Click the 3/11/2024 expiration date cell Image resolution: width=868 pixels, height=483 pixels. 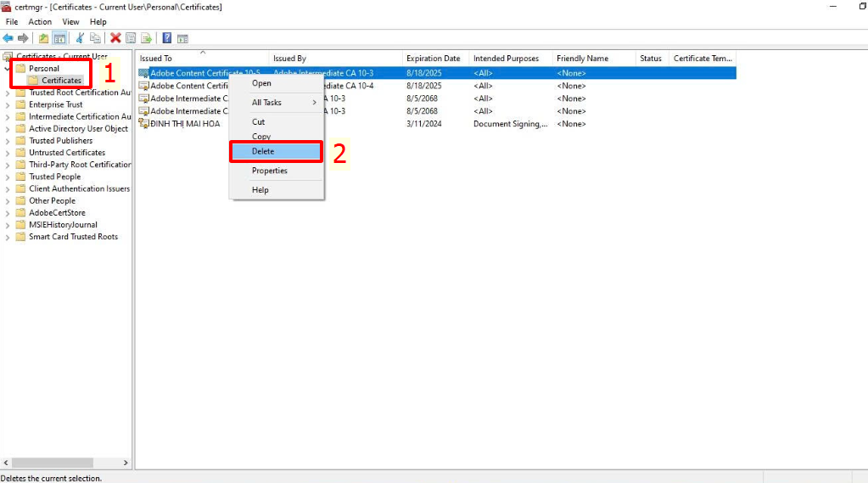[424, 124]
